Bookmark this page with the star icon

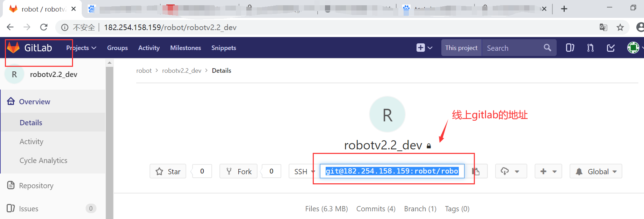[620, 27]
